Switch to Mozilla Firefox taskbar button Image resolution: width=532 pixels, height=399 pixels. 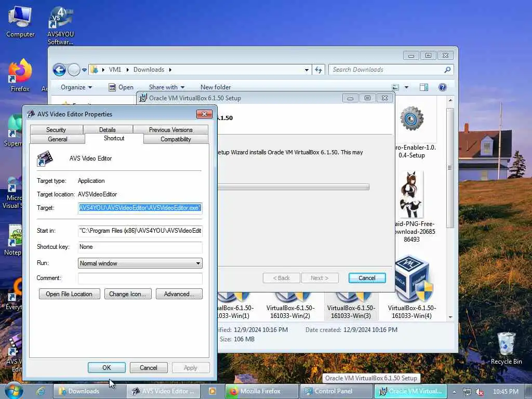[262, 391]
